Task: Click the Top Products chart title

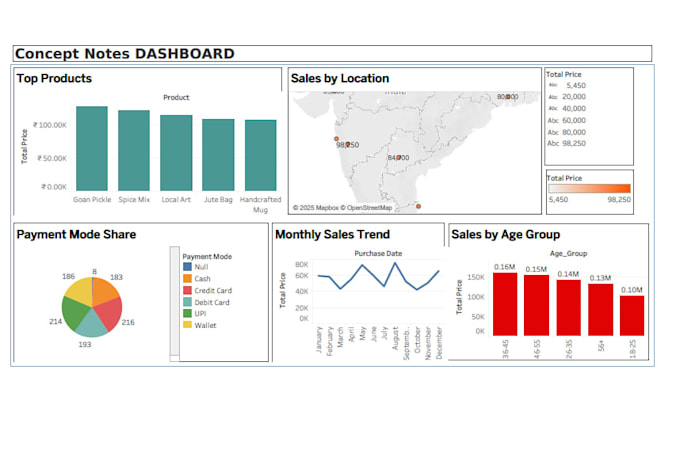Action: coord(54,78)
